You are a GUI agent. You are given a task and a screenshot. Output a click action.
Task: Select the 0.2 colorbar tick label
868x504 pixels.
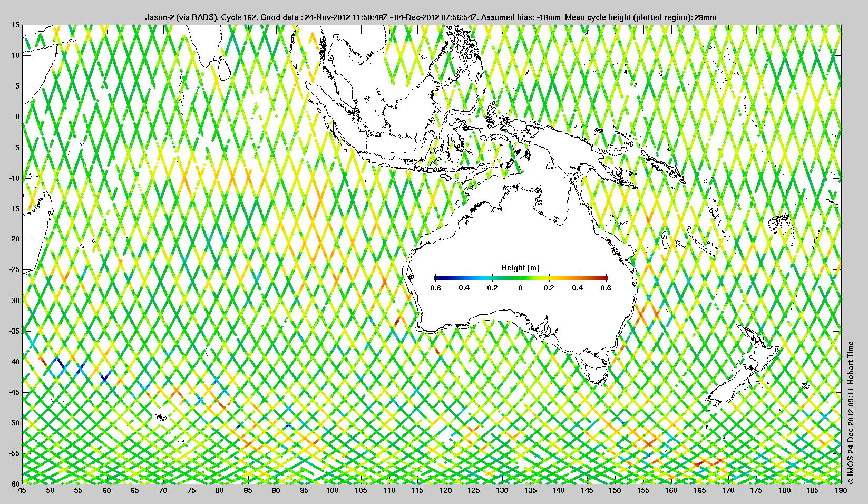[549, 288]
